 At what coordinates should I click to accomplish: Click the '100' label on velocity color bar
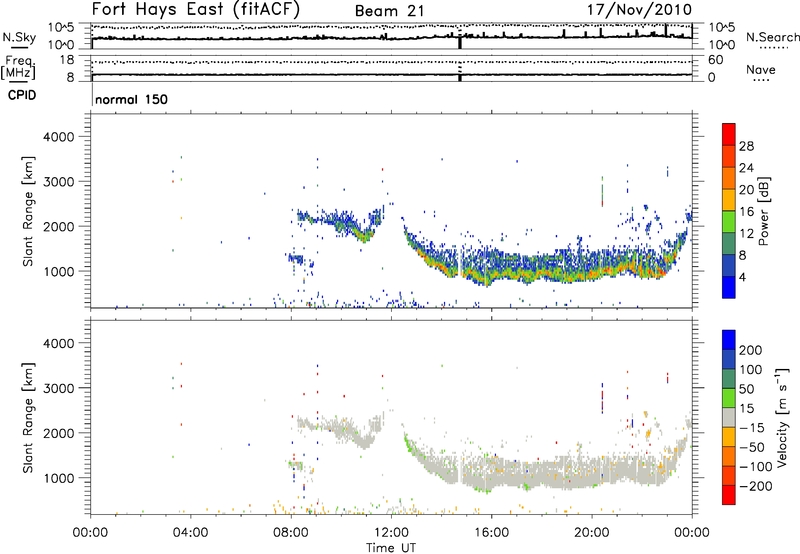pos(751,370)
